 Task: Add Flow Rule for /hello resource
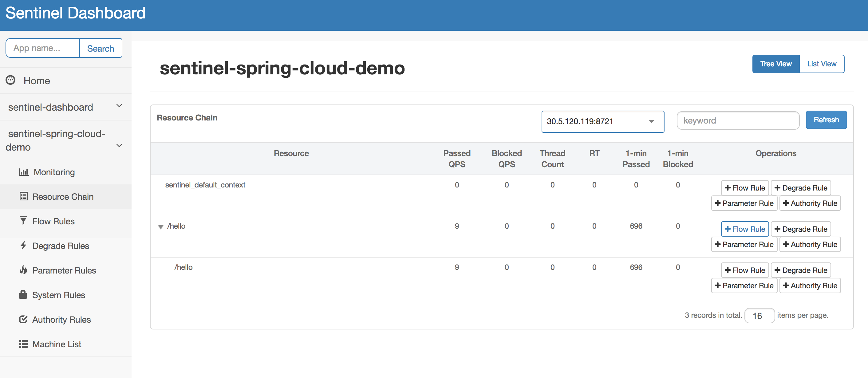pos(744,229)
